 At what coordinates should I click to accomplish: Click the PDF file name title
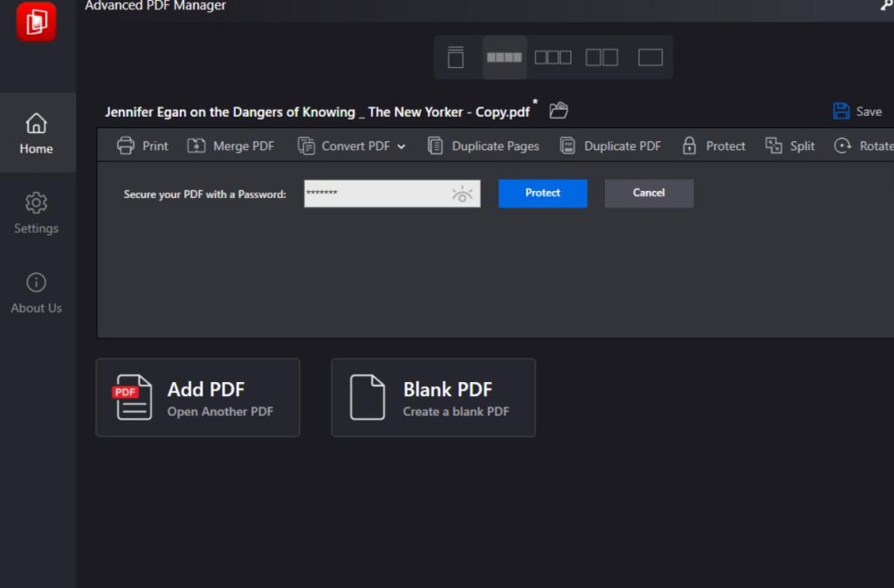click(x=317, y=112)
